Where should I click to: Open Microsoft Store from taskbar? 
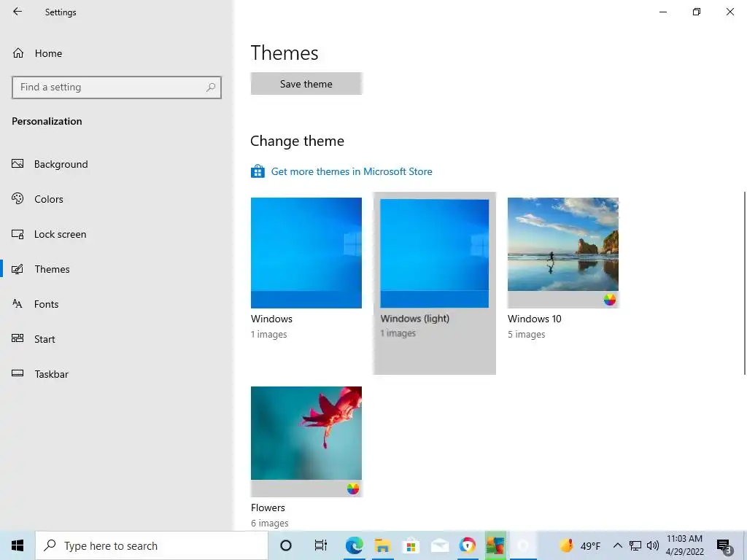point(411,545)
